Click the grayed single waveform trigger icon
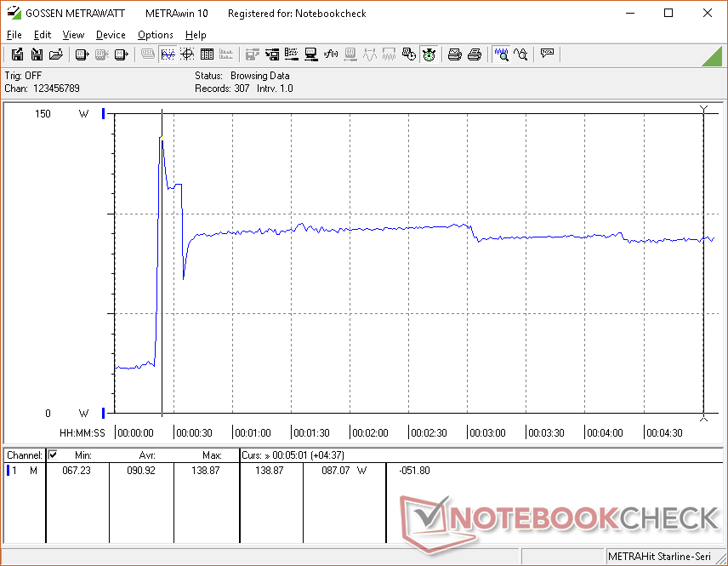This screenshot has width=728, height=566. [370, 54]
